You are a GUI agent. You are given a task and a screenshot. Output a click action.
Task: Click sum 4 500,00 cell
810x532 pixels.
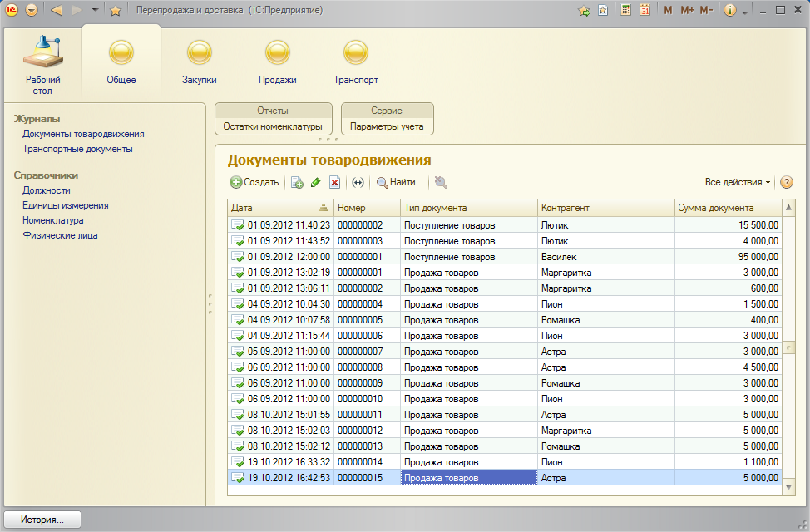click(729, 367)
